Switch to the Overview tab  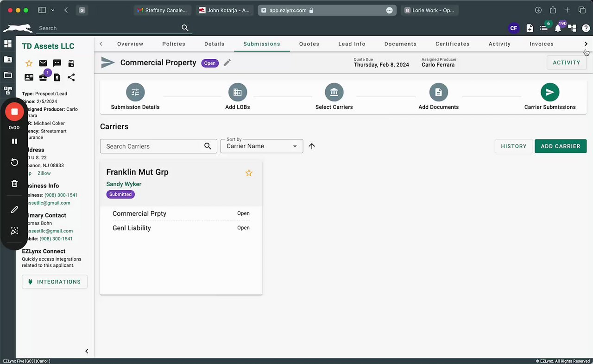coord(130,44)
